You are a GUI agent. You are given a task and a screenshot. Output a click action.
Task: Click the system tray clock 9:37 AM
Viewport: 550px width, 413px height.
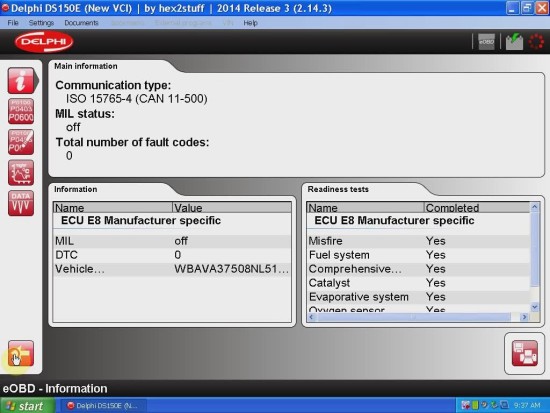coord(527,406)
